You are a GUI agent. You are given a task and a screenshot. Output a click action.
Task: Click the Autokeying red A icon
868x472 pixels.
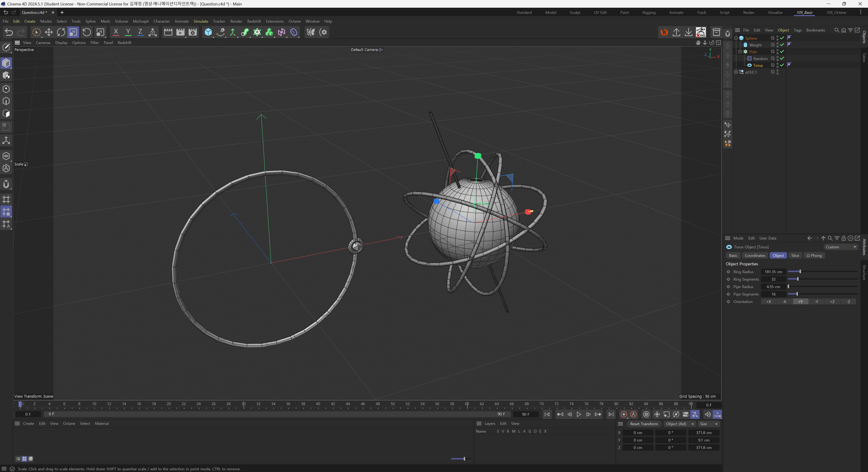coord(633,414)
